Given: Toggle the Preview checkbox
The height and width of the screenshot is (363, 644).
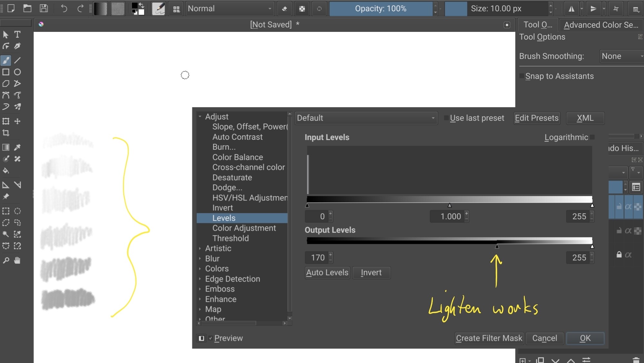Looking at the screenshot, I should [x=210, y=338].
